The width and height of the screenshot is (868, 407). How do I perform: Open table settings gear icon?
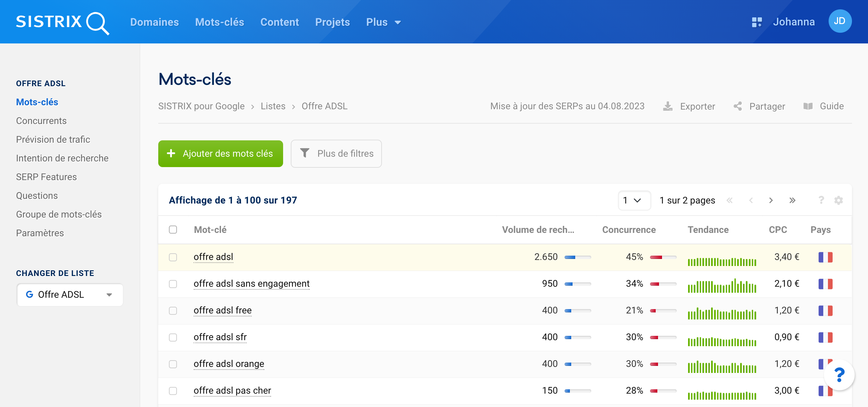click(x=838, y=200)
